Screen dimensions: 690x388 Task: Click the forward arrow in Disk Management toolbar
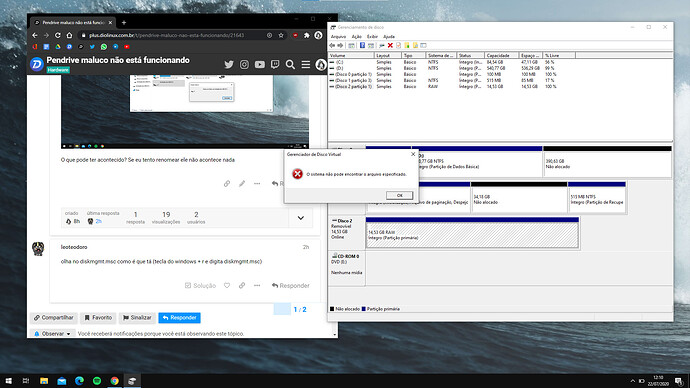(340, 45)
